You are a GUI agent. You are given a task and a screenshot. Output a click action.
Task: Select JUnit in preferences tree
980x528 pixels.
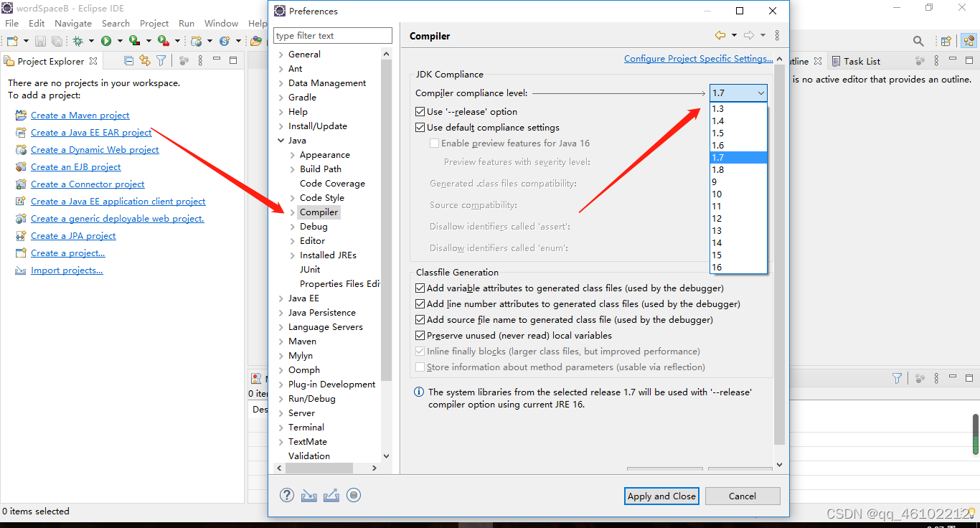click(310, 270)
